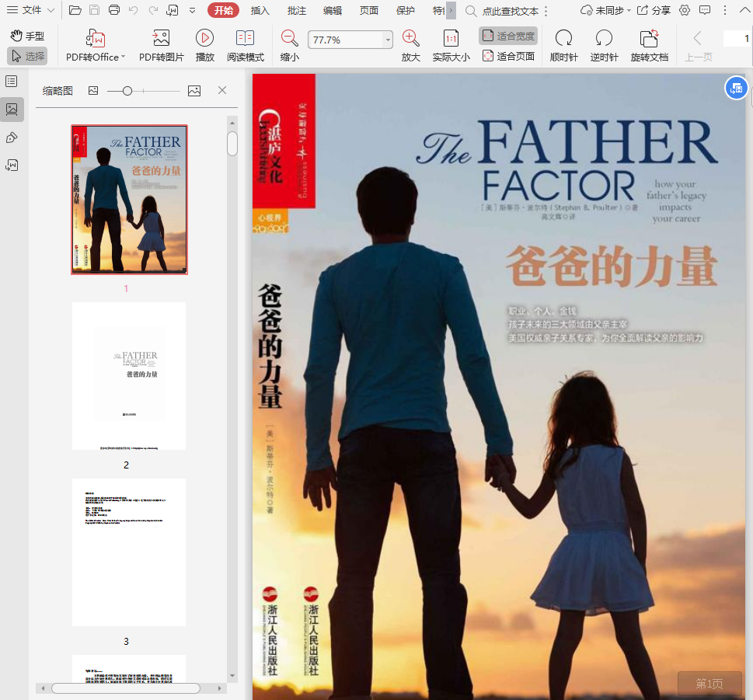Click thumbnail horizontal scrollbar right arrow
The width and height of the screenshot is (753, 700).
coord(219,688)
